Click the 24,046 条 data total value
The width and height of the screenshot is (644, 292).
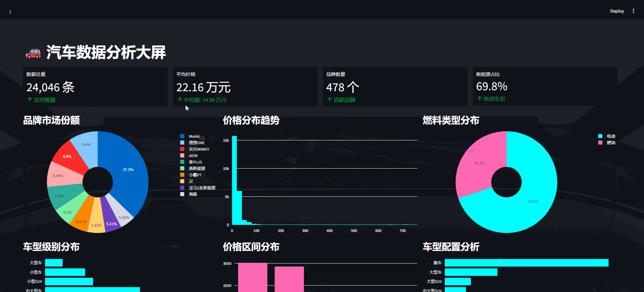click(50, 87)
